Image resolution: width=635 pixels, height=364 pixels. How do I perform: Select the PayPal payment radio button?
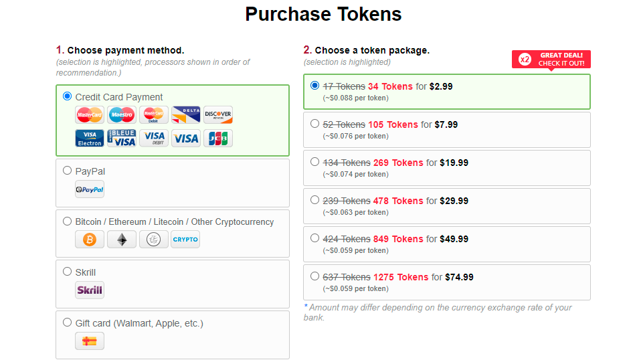point(67,171)
